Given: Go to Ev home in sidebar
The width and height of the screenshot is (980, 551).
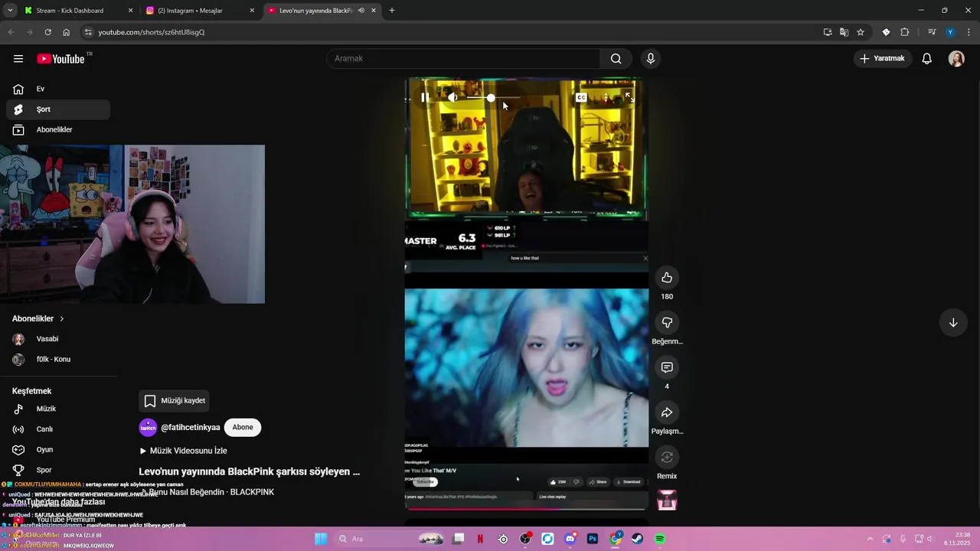Looking at the screenshot, I should 58,89.
